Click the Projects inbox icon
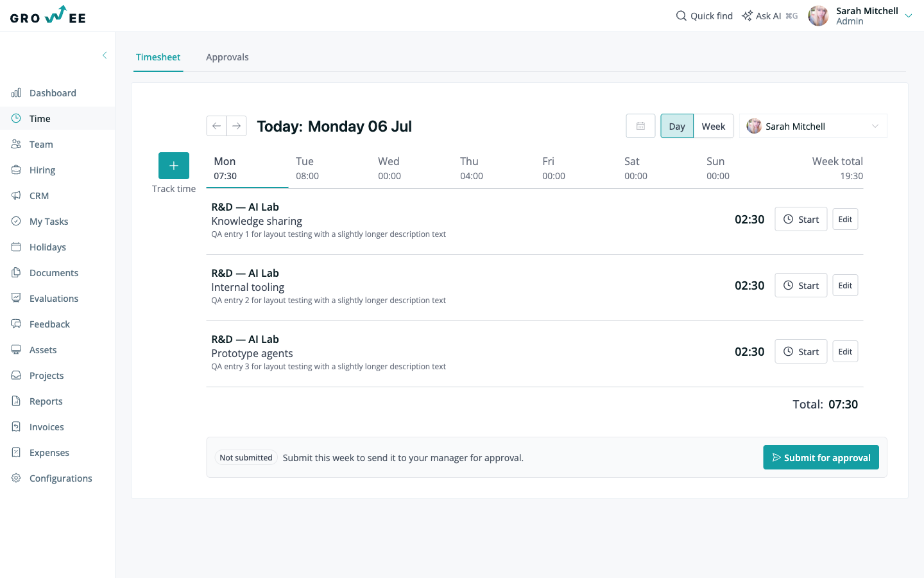Image resolution: width=924 pixels, height=578 pixels. point(16,375)
